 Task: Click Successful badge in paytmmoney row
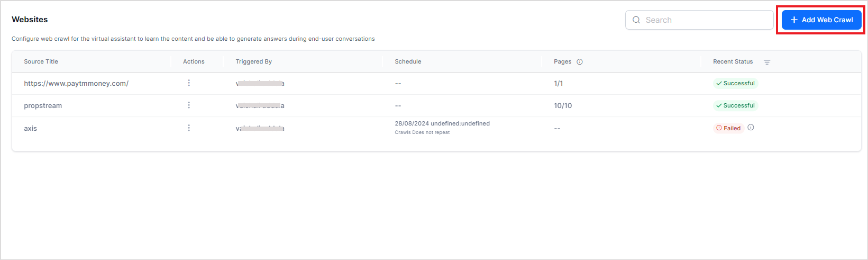pos(735,83)
